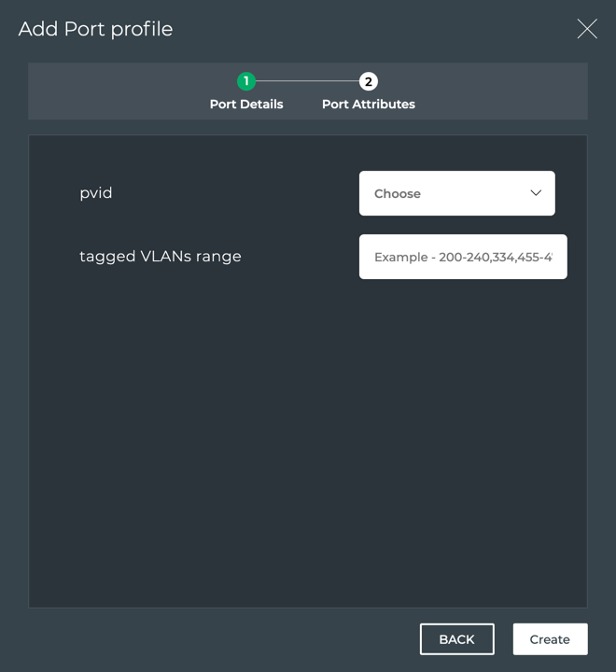Screen dimensions: 616x672
Task: Click the chevron arrow in pvid dropdown
Action: (536, 193)
